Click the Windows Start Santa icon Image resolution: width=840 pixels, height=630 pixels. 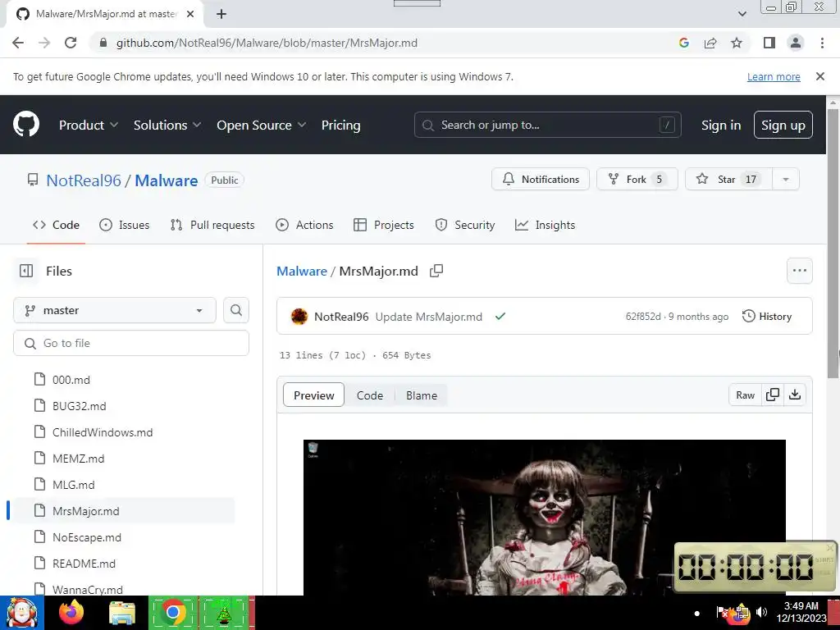pos(21,613)
